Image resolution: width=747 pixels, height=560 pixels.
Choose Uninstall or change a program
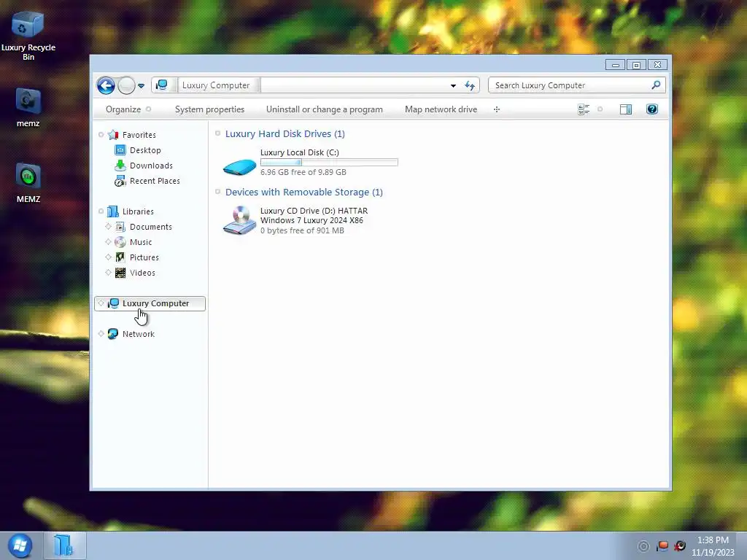[325, 109]
